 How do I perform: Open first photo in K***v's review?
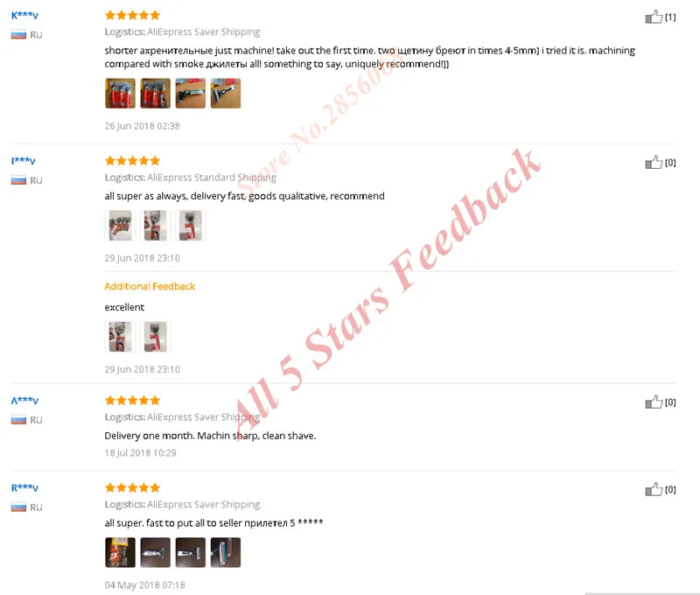120,94
